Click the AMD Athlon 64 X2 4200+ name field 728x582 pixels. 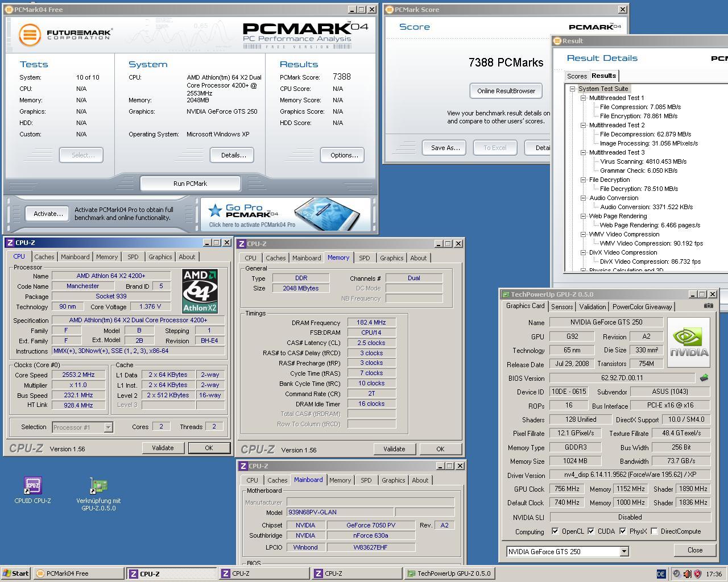pos(111,276)
